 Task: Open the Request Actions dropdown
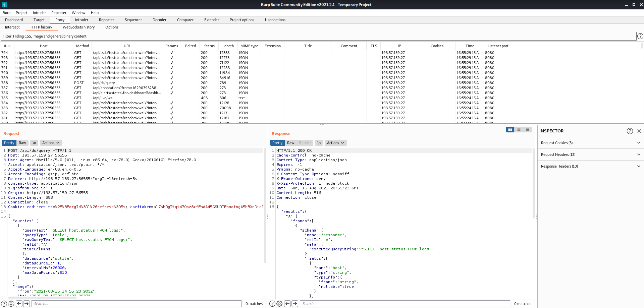coord(51,143)
